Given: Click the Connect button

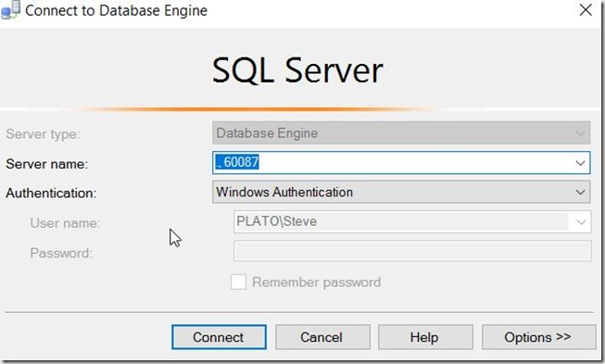Looking at the screenshot, I should pyautogui.click(x=219, y=337).
